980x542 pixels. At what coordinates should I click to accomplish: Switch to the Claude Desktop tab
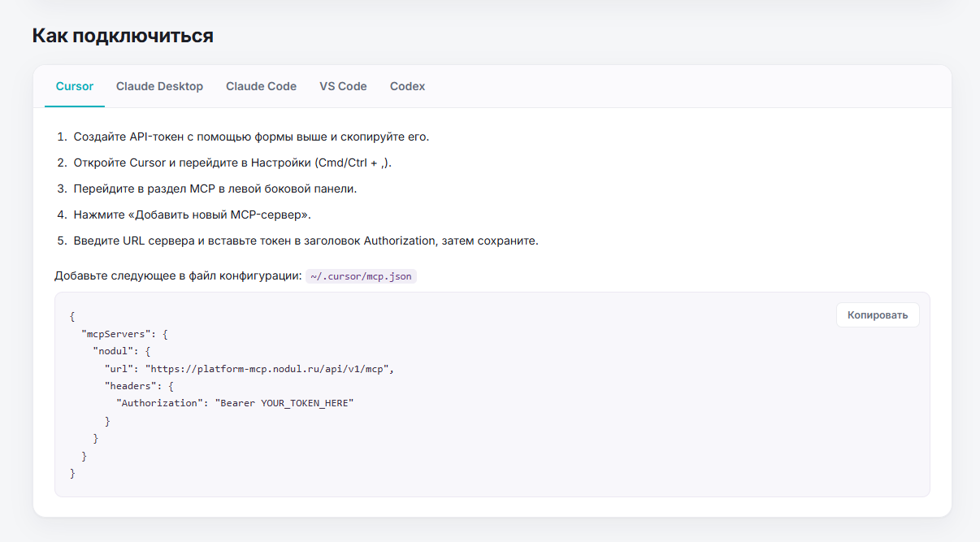pos(159,86)
